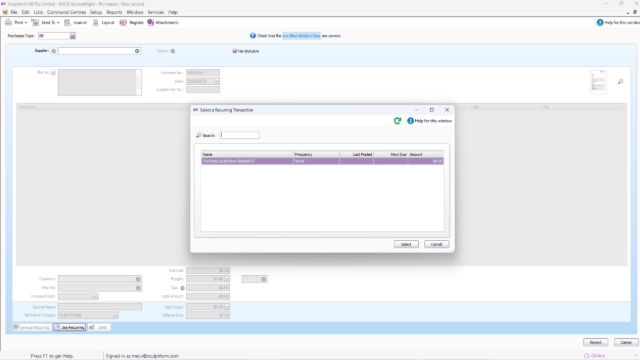640x360 pixels.
Task: Open the Journal toolbar icon
Action: click(x=67, y=22)
